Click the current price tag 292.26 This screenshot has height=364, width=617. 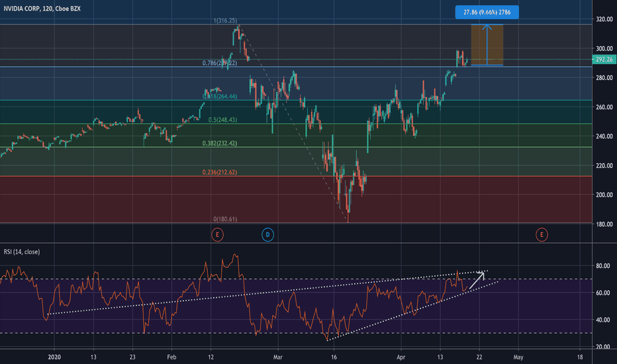pos(604,60)
